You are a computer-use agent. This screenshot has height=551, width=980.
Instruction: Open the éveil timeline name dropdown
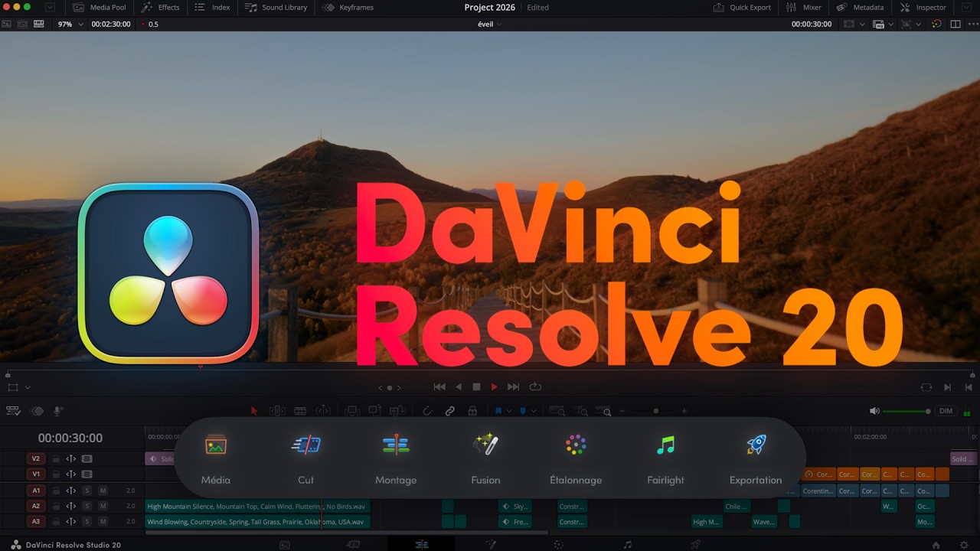(x=490, y=24)
